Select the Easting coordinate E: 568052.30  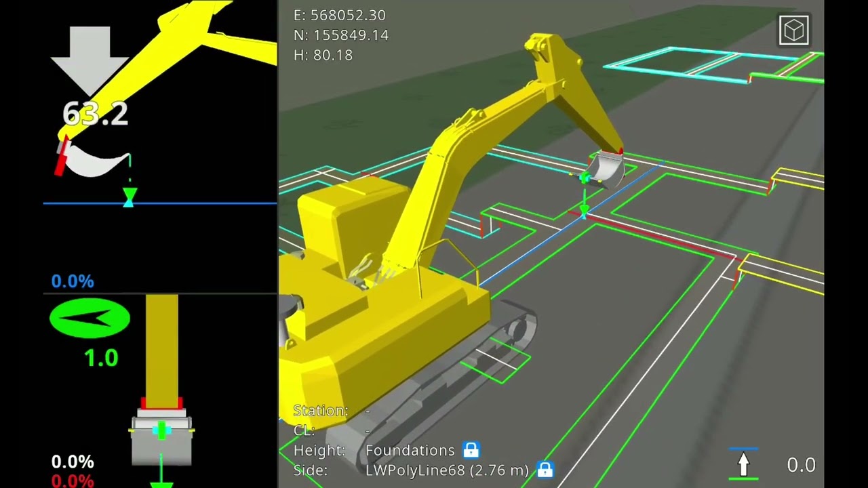point(340,15)
